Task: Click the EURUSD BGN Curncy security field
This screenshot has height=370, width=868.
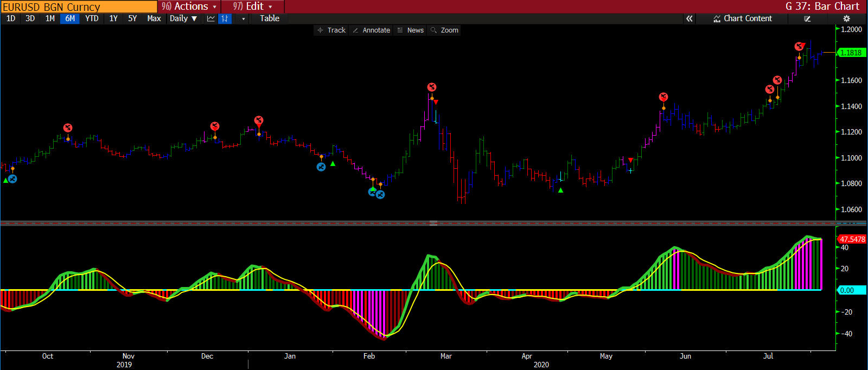Action: click(x=79, y=7)
